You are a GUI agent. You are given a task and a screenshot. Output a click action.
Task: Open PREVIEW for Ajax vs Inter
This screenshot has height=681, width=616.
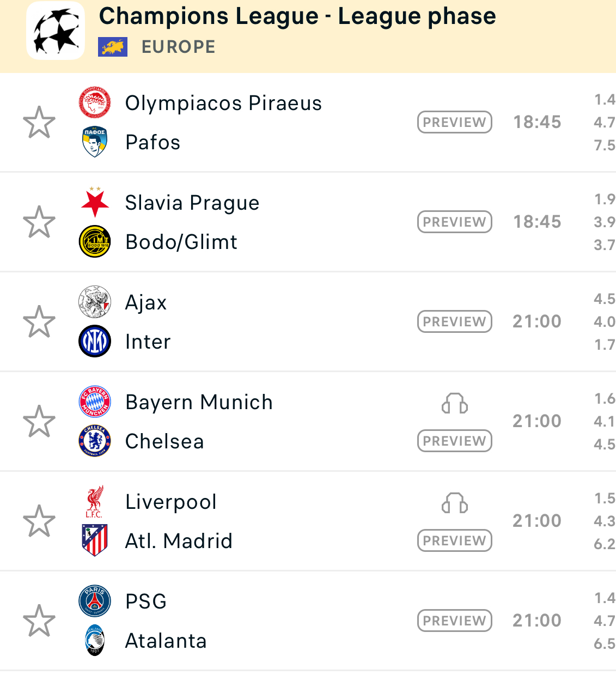[x=454, y=321]
